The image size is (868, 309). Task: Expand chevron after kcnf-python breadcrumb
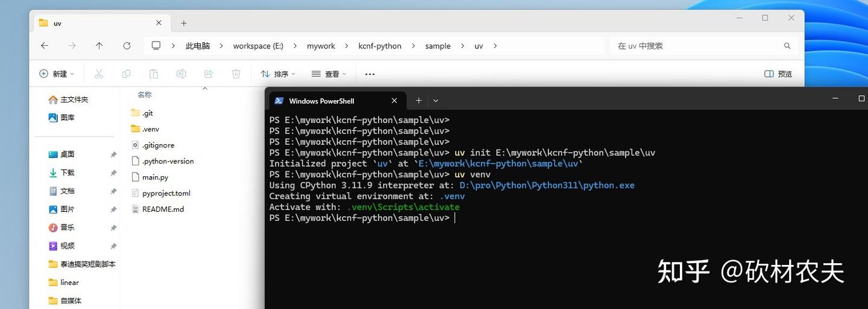point(414,46)
